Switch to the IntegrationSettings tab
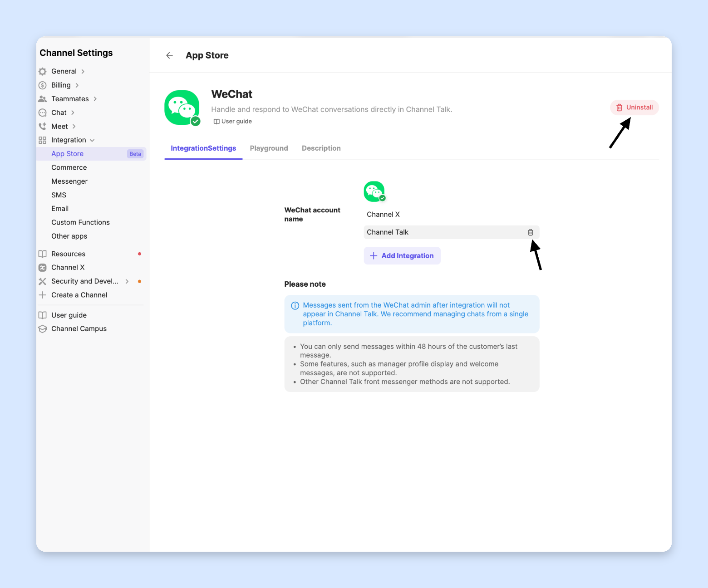708x588 pixels. coord(203,148)
